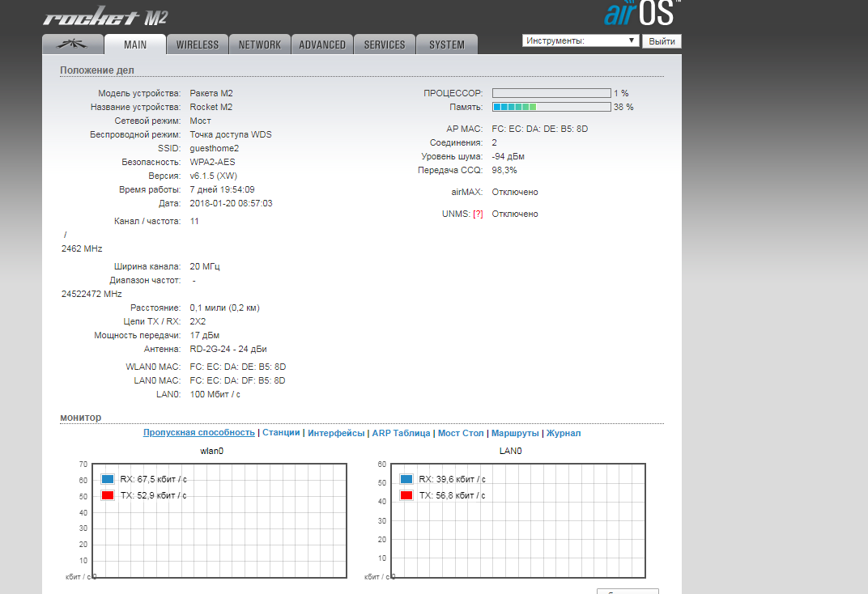This screenshot has height=594, width=868.
Task: Select the uptime value 7 дней 19:54:09
Action: click(x=222, y=189)
